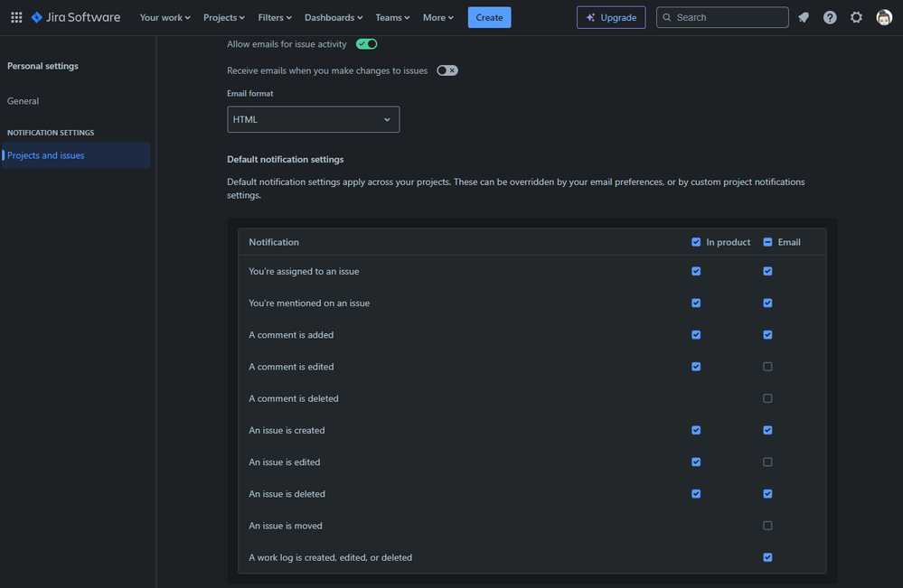Click the 'An issue is moved' row label
This screenshot has height=588, width=903.
pos(285,526)
